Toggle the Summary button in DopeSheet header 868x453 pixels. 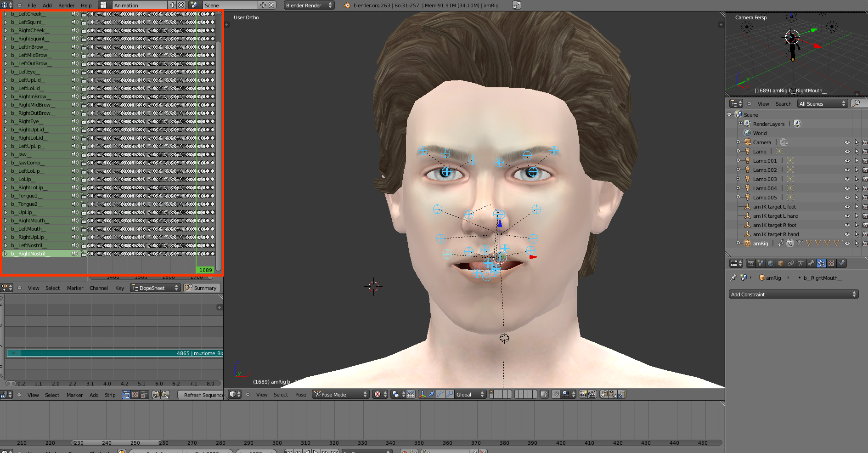202,288
